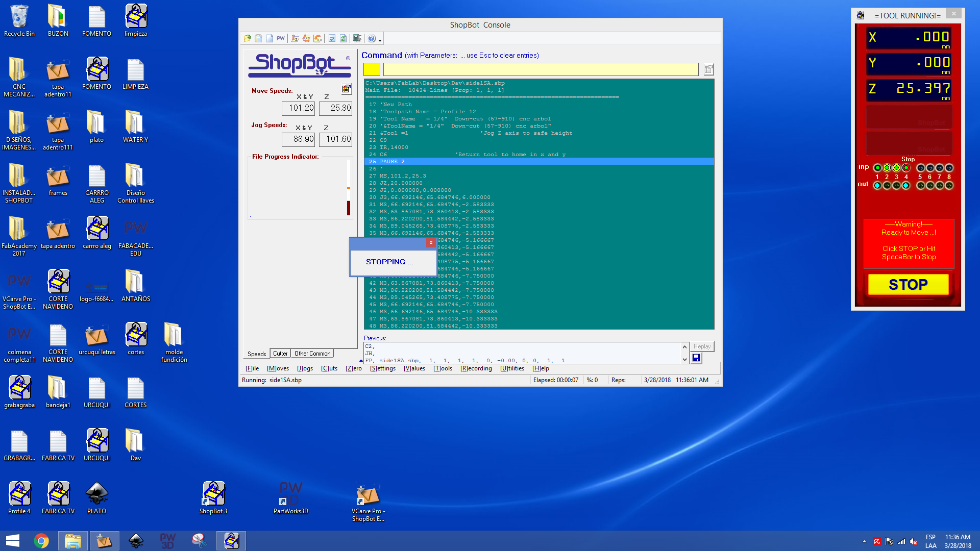Expand the toolbar dropdown arrow beside Help
This screenshot has width=980, height=551.
point(380,40)
